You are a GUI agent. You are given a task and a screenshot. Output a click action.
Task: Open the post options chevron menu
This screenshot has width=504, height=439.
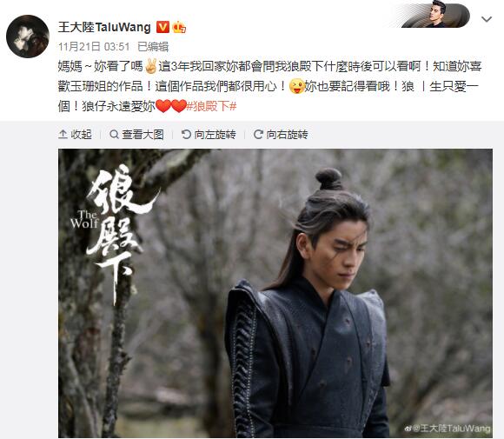tap(487, 19)
